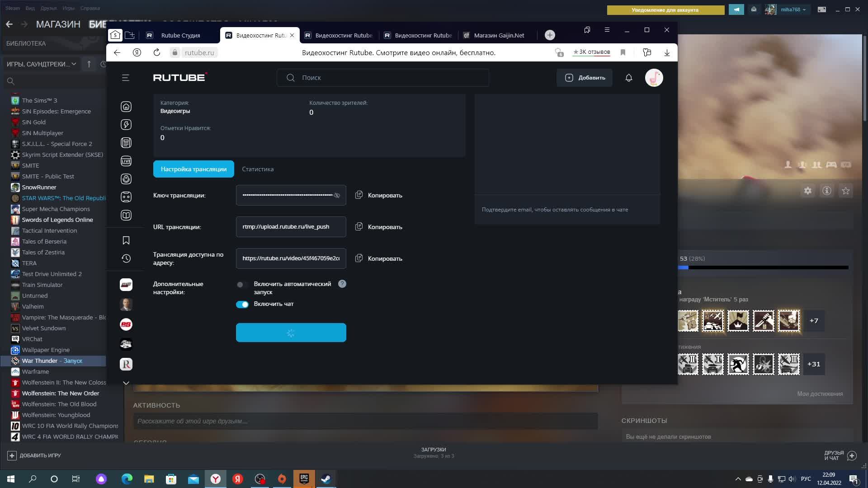
Task: Click the Rutube notifications bell icon
Action: pyautogui.click(x=628, y=78)
